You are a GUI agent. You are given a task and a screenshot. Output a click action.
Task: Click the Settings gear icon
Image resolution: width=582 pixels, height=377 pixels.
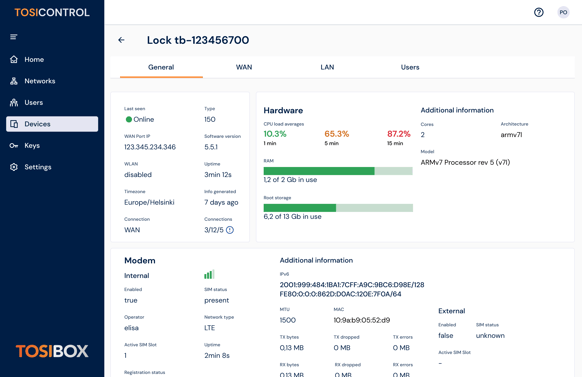coord(14,167)
